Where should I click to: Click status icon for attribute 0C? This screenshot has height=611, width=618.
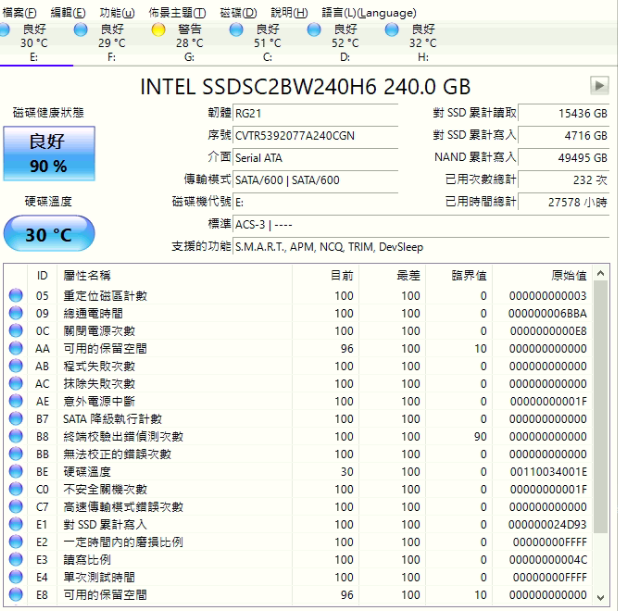16,330
